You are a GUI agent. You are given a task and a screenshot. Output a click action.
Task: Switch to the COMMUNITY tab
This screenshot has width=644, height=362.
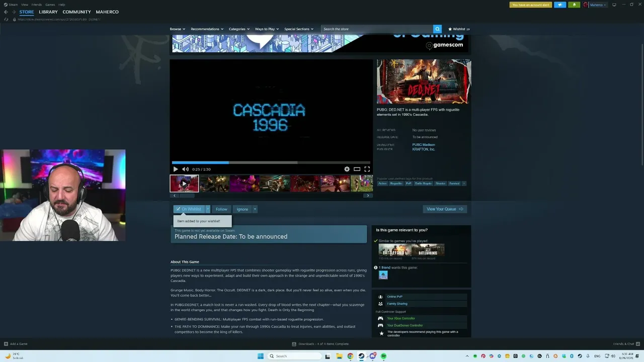(77, 12)
